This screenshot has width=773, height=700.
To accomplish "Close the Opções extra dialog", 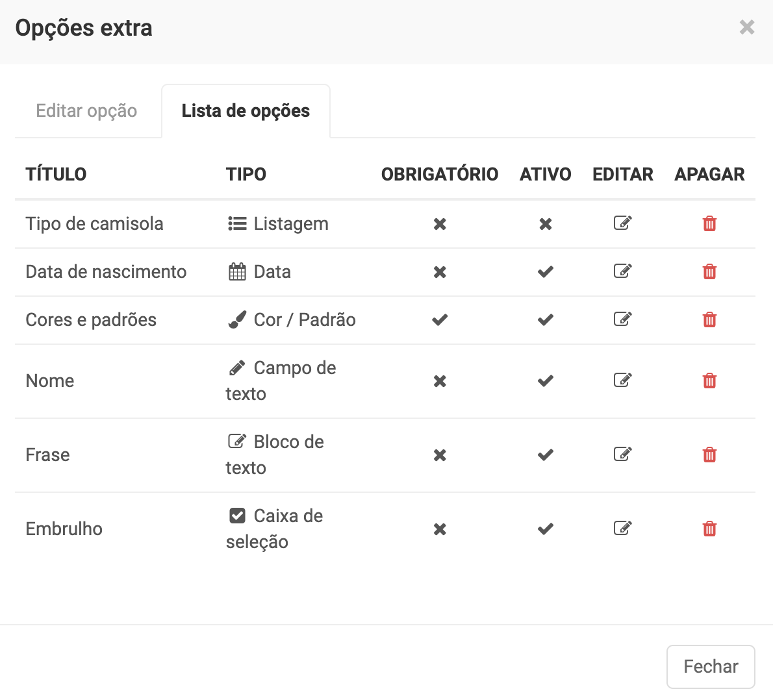I will click(x=747, y=27).
